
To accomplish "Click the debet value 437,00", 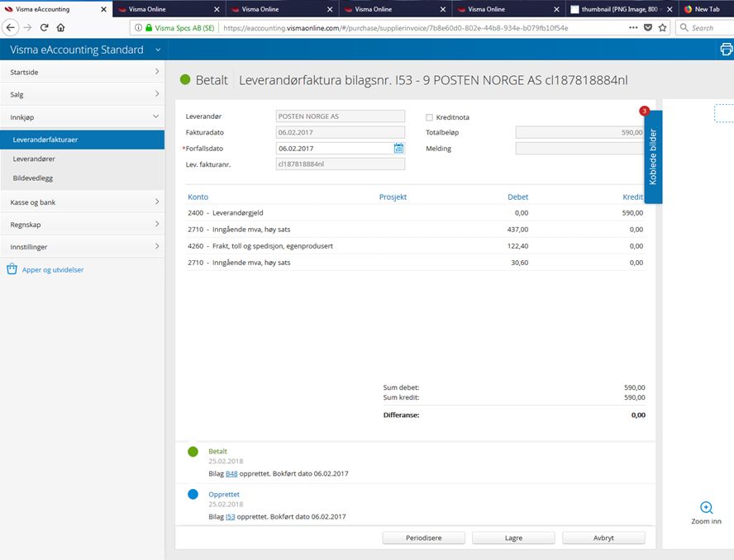I will point(517,230).
